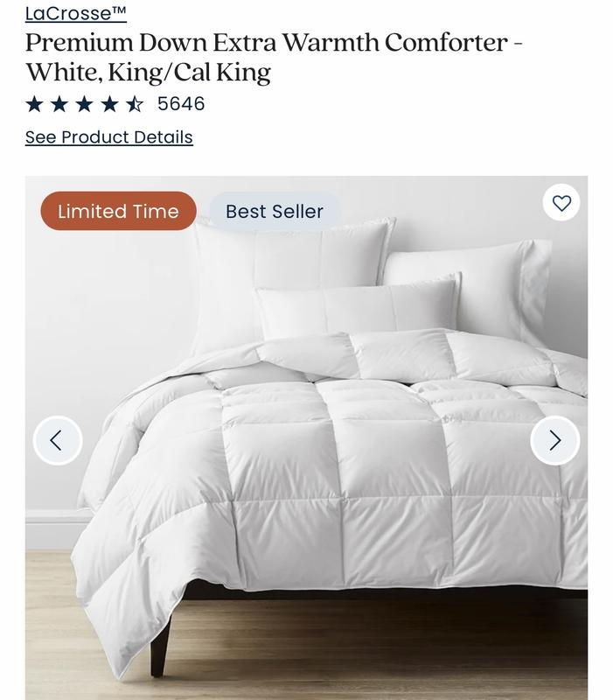This screenshot has height=700, width=613.
Task: Open See Product Details link
Action: click(108, 137)
